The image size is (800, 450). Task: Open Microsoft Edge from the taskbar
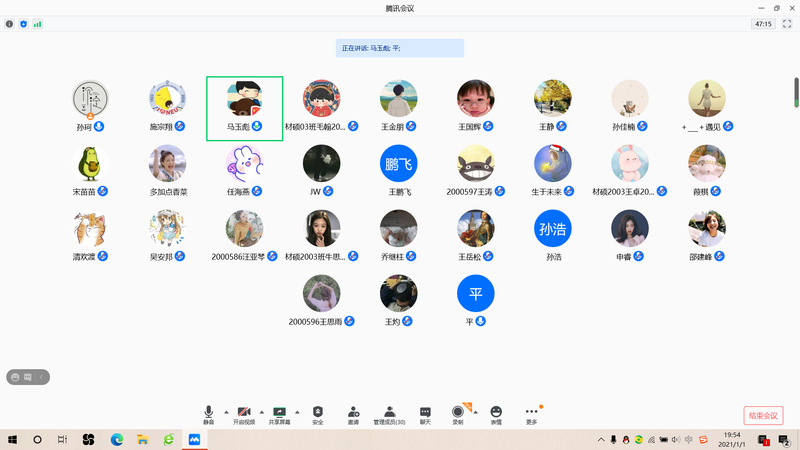[x=116, y=439]
